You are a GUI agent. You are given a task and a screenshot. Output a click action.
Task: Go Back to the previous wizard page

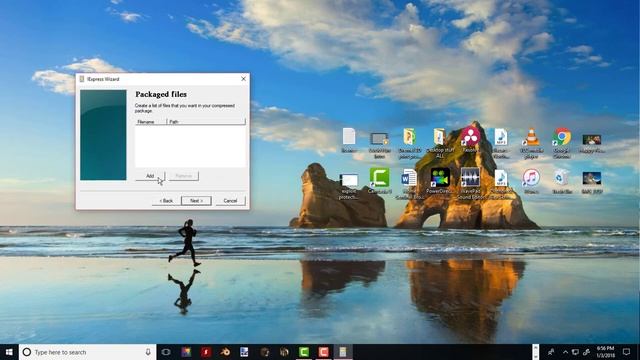[x=166, y=200]
